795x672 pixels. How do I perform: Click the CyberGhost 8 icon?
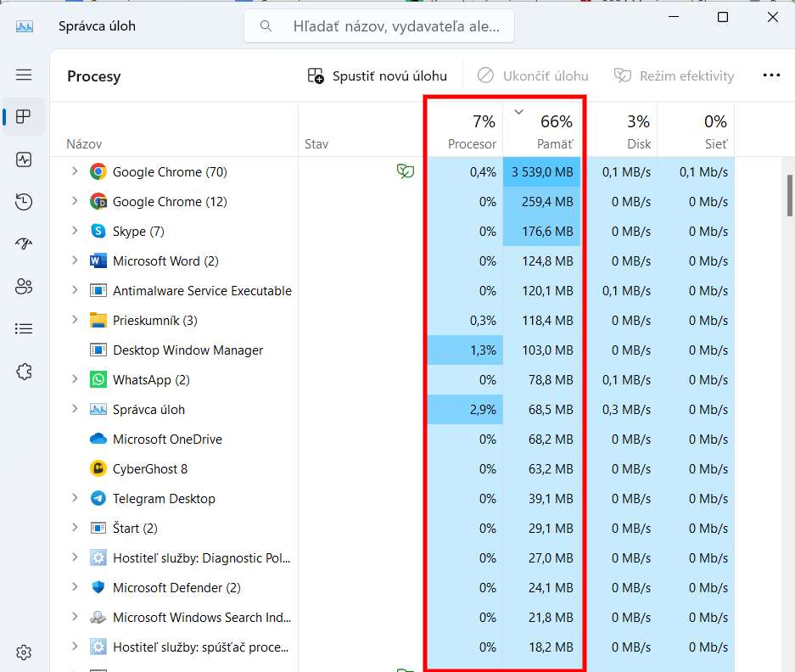pyautogui.click(x=98, y=468)
